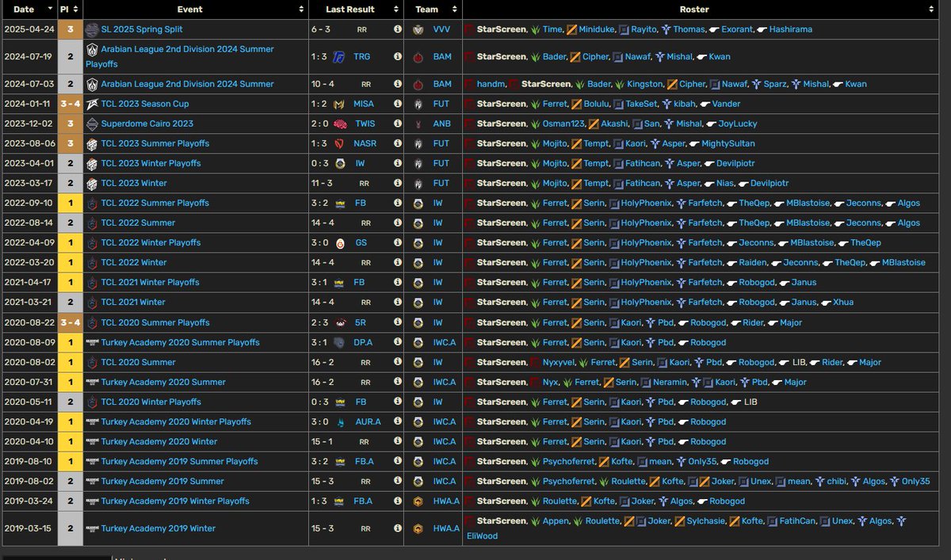Viewport: 951px width, 560px height.
Task: Open info icon in TCL 2023 Season Cup row
Action: point(397,104)
